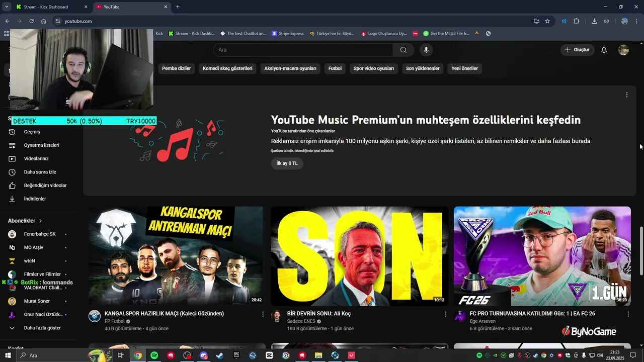
Task: Open the Stripe Express bookmark
Action: [x=288, y=34]
